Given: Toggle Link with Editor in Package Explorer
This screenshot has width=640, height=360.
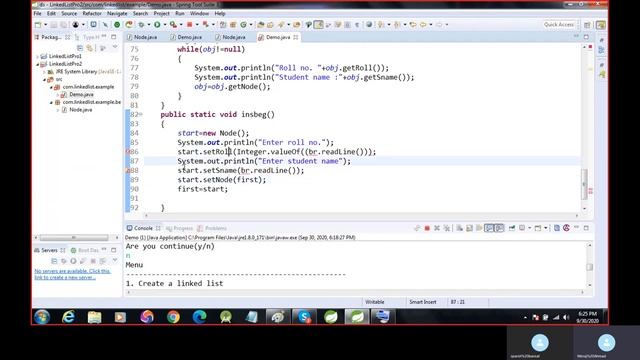Looking at the screenshot, I should [90, 48].
